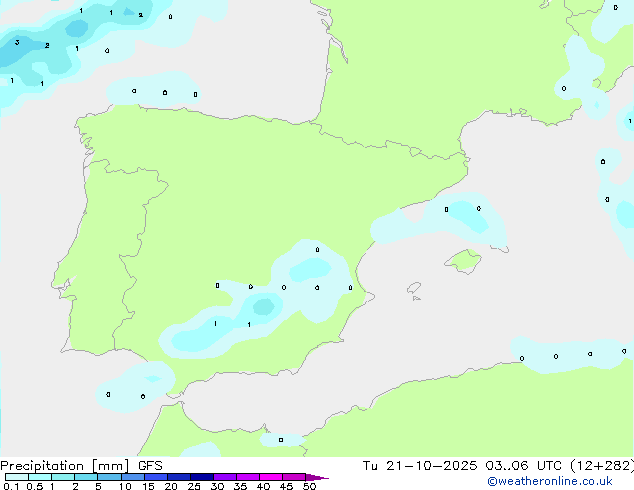Click the 30–35 mm purple legend box
The image size is (634, 490).
(225, 477)
